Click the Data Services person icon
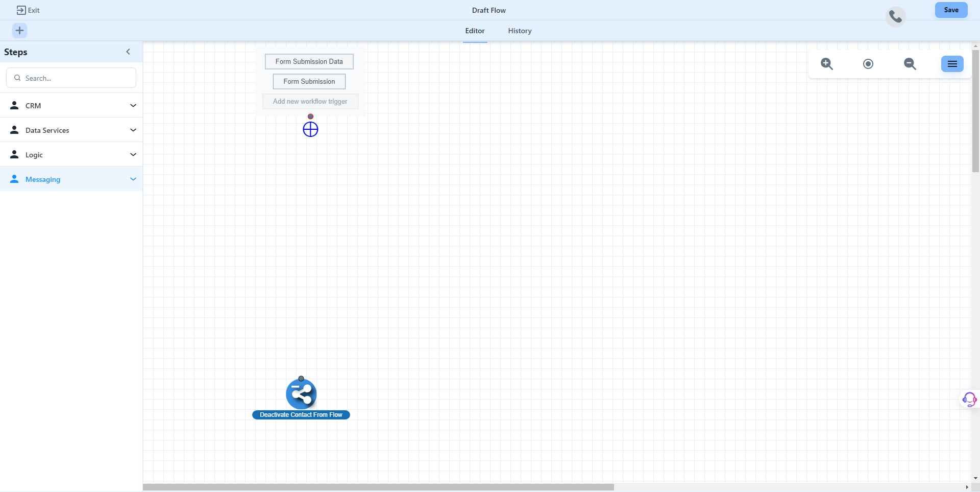The height and width of the screenshot is (492, 980). pos(14,130)
